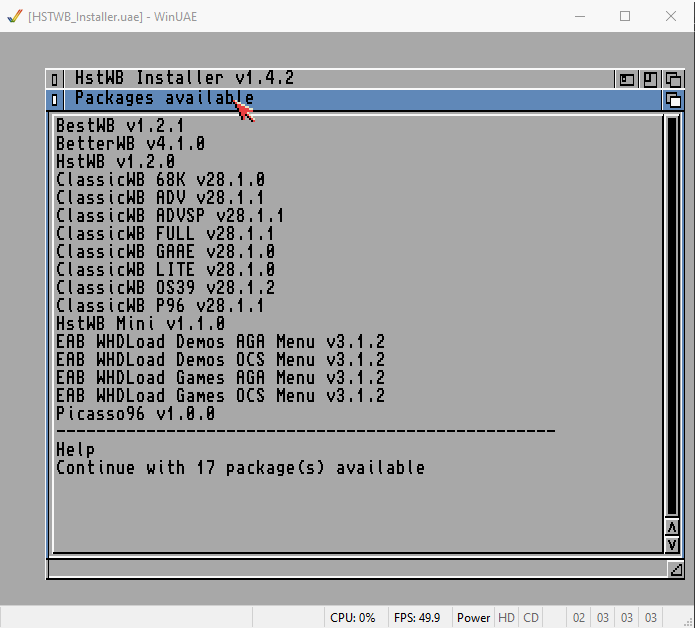Click the CPU: 0% status indicator
This screenshot has width=695, height=628.
coord(353,618)
